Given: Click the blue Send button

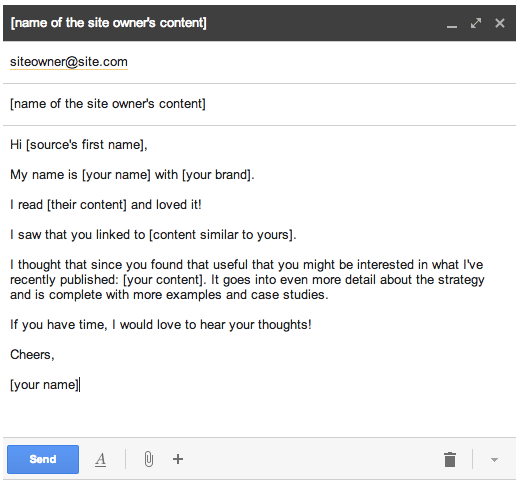Looking at the screenshot, I should (x=43, y=459).
